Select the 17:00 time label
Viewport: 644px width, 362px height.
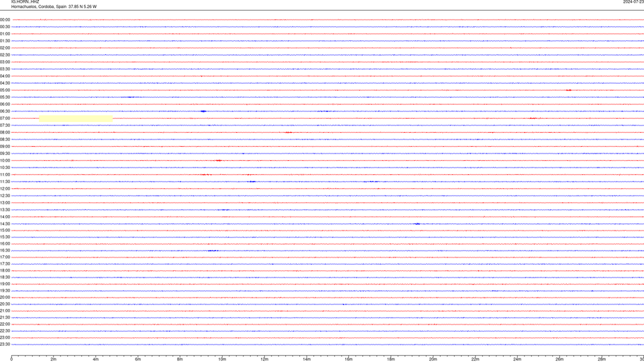click(5, 257)
